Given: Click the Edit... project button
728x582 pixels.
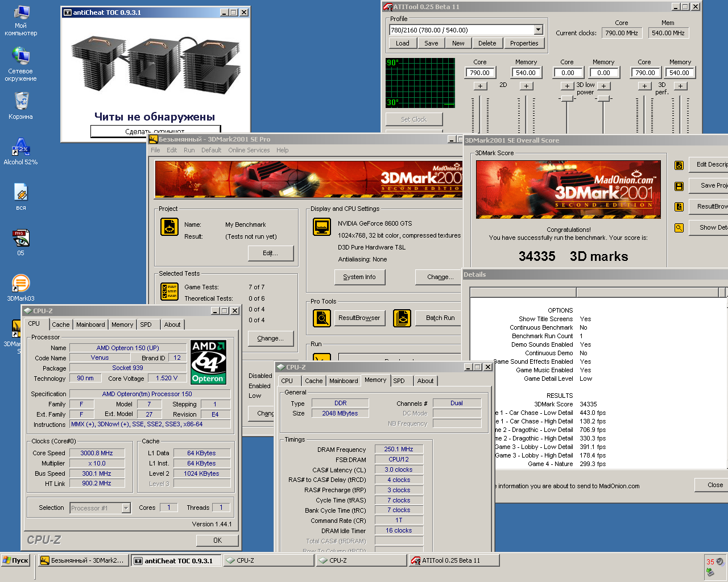Looking at the screenshot, I should click(x=271, y=253).
